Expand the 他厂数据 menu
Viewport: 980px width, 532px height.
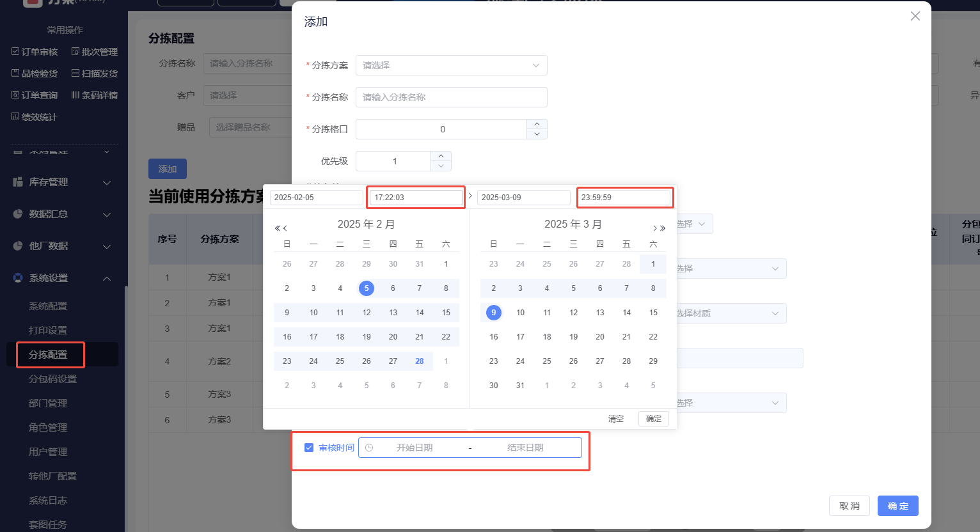(64, 246)
